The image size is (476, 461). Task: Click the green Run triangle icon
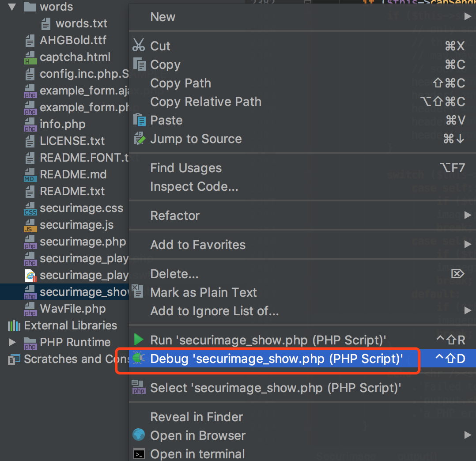pos(139,340)
